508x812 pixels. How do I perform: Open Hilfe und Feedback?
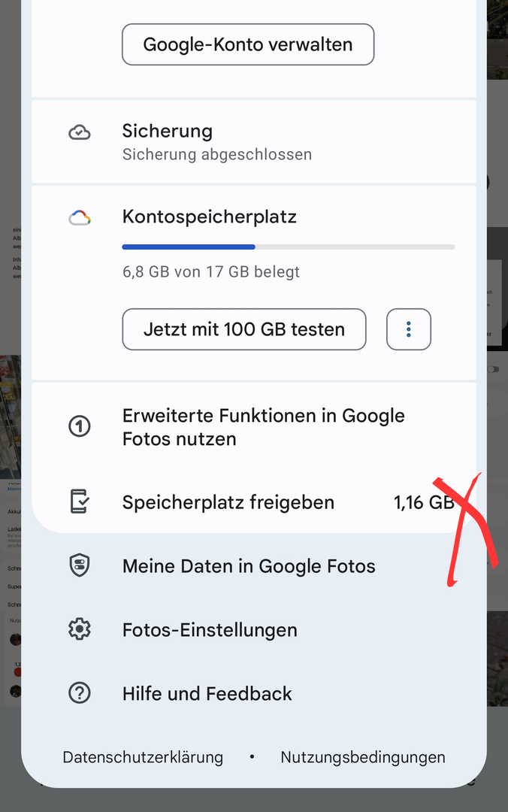(207, 693)
